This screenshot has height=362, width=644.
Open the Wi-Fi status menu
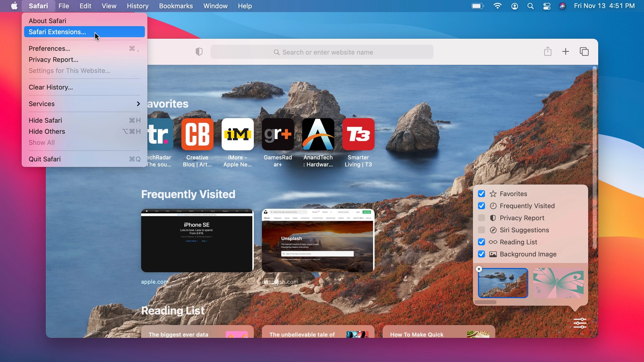498,6
